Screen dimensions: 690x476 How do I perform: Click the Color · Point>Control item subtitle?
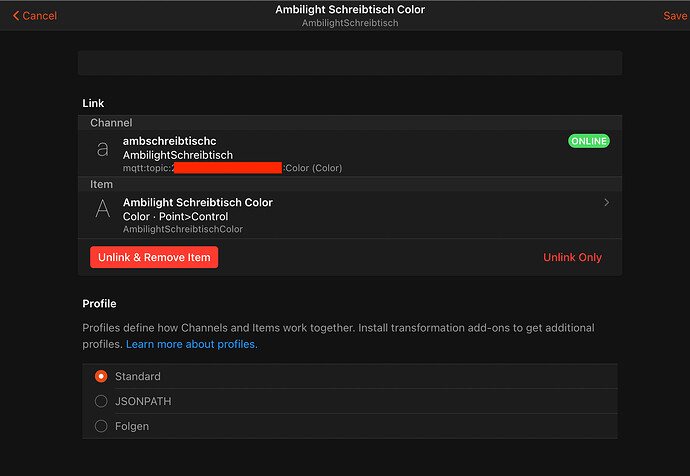175,216
